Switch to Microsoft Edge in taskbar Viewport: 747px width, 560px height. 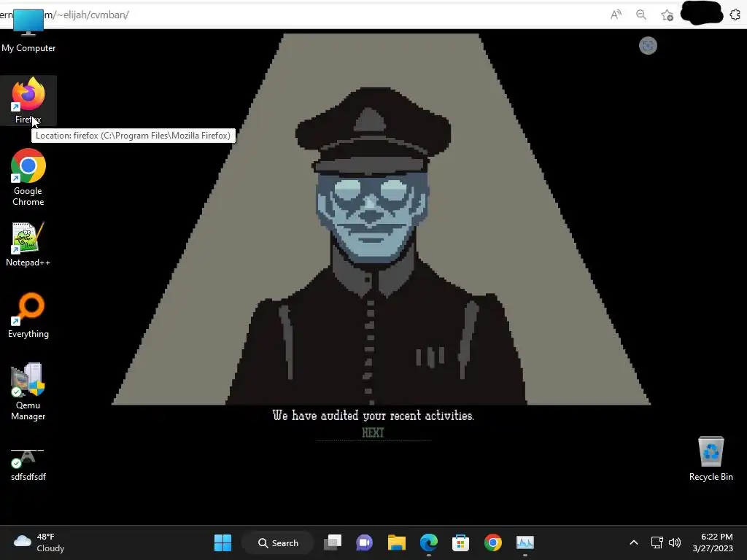429,542
